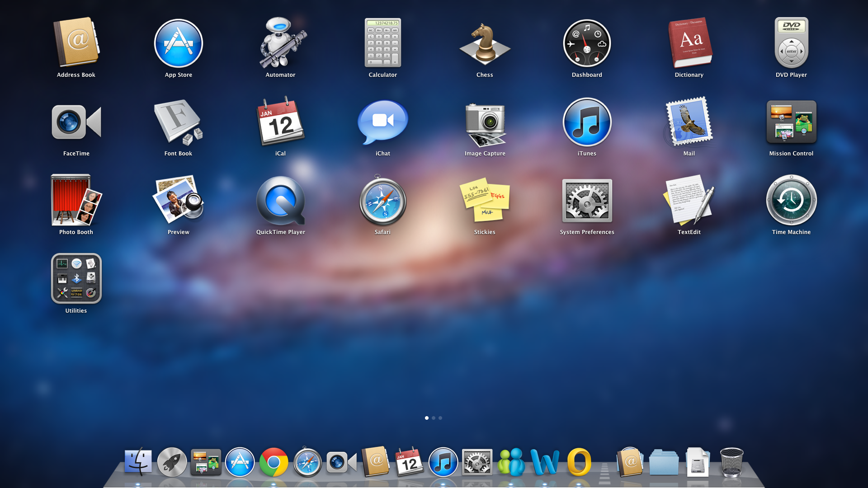Open Chrome browser in Dock
The height and width of the screenshot is (488, 868).
(274, 462)
